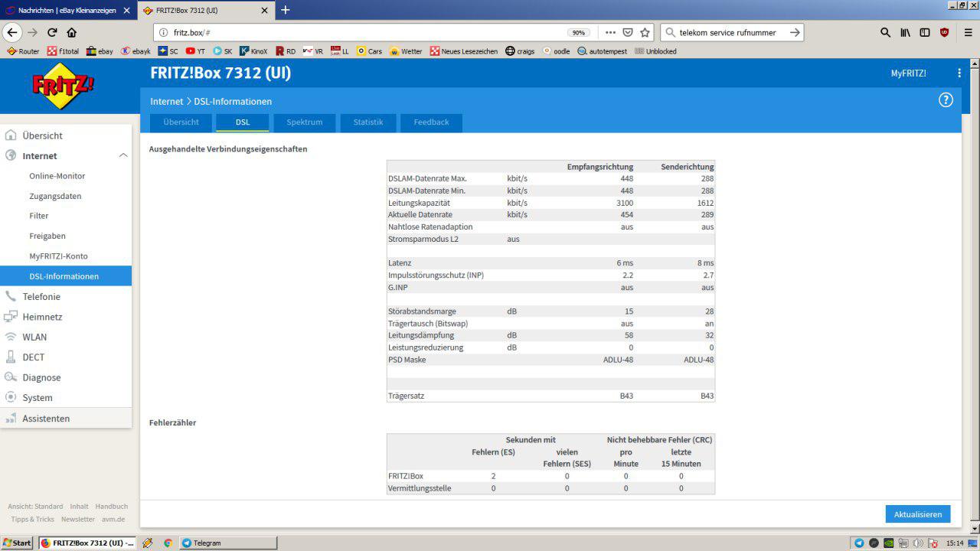Show site information icon in the address bar

(164, 32)
